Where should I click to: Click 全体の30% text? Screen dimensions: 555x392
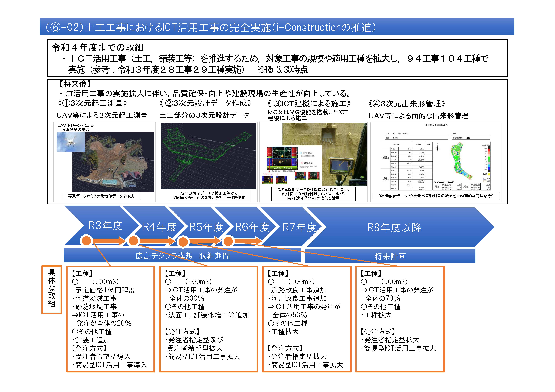(x=187, y=299)
